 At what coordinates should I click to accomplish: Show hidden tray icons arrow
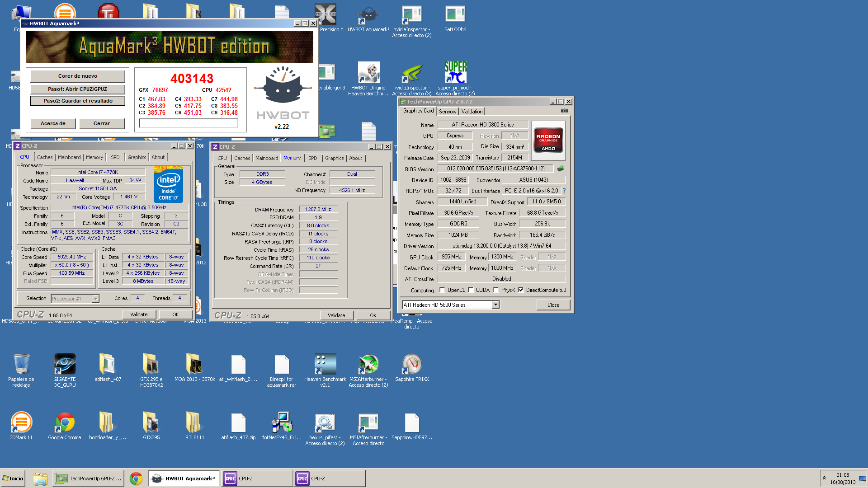824,478
